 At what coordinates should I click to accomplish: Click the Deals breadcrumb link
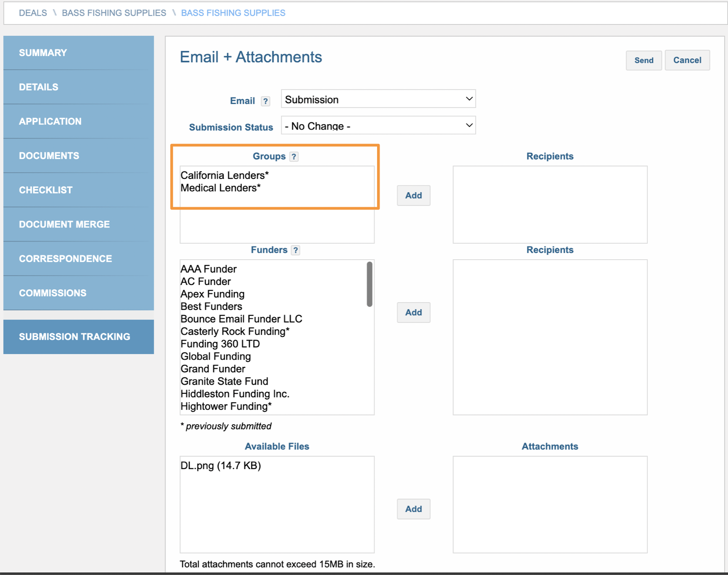coord(33,13)
